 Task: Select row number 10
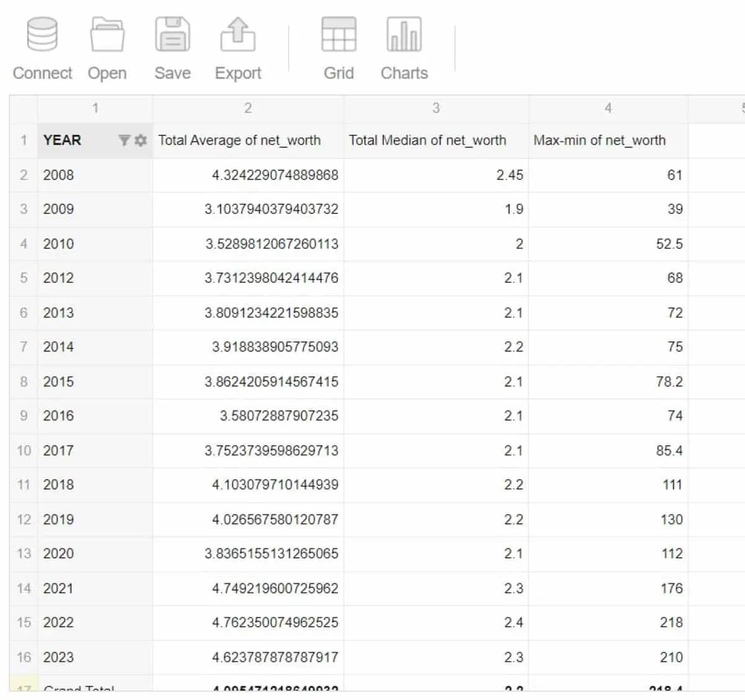(x=23, y=450)
